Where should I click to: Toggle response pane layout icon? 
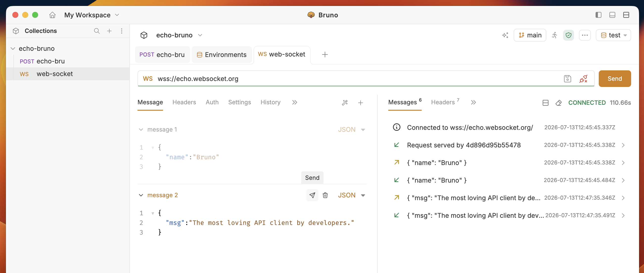[x=546, y=103]
